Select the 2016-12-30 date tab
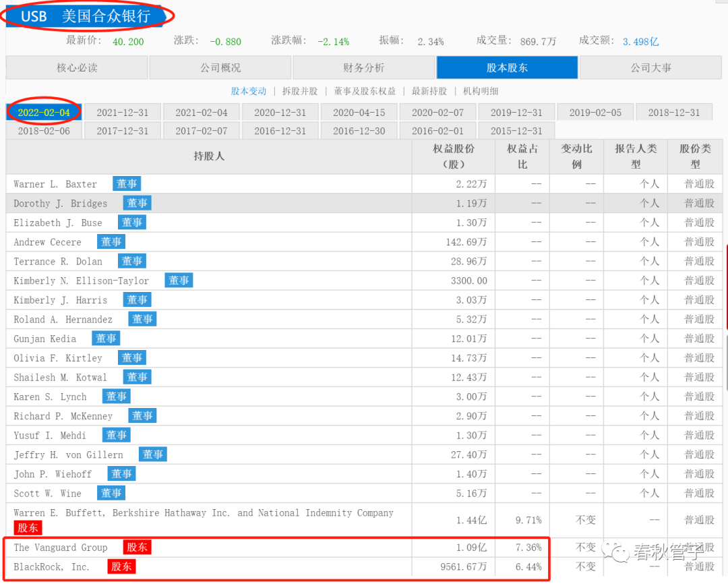This screenshot has width=728, height=584. pyautogui.click(x=359, y=131)
